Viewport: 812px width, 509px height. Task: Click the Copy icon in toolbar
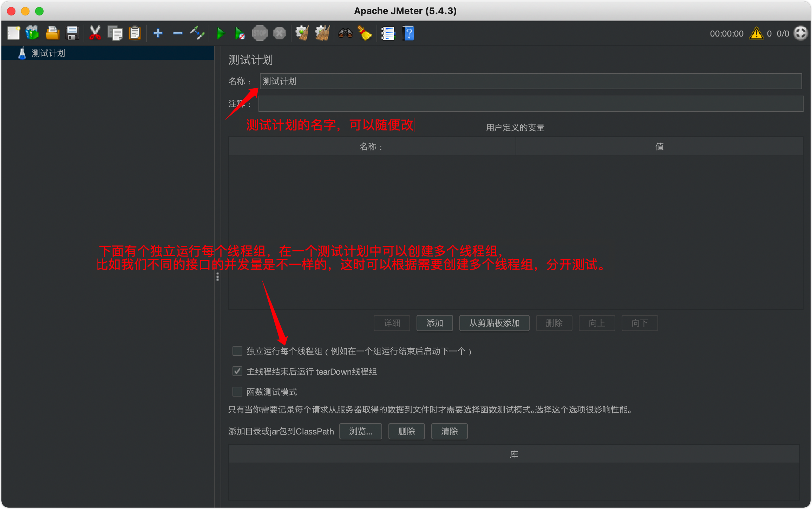(x=115, y=33)
